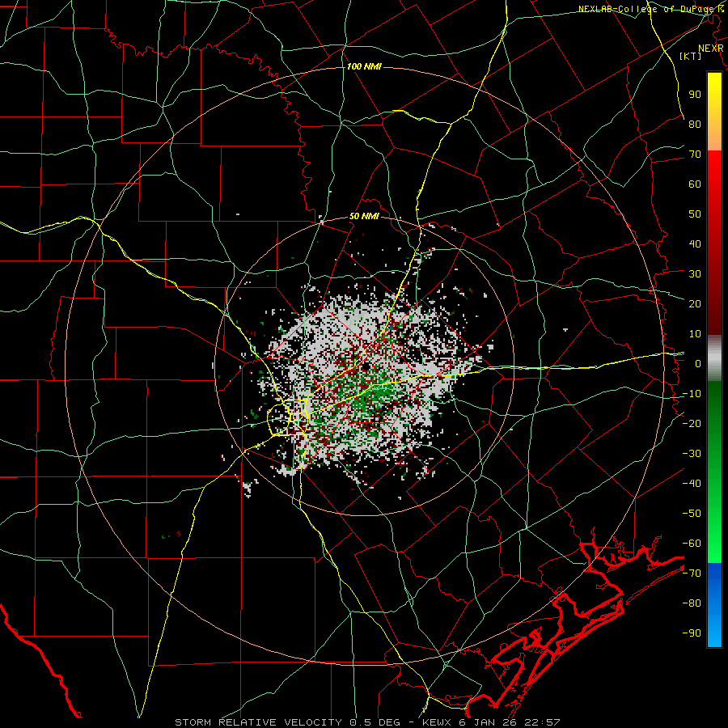Select the gray zero-velocity segment of the color bar
Screen dimensions: 728x728
tap(714, 358)
